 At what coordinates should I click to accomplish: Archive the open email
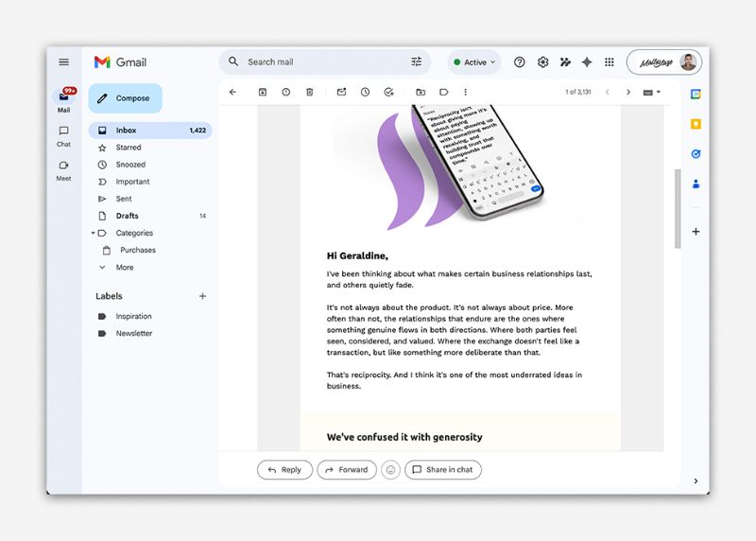[x=263, y=92]
